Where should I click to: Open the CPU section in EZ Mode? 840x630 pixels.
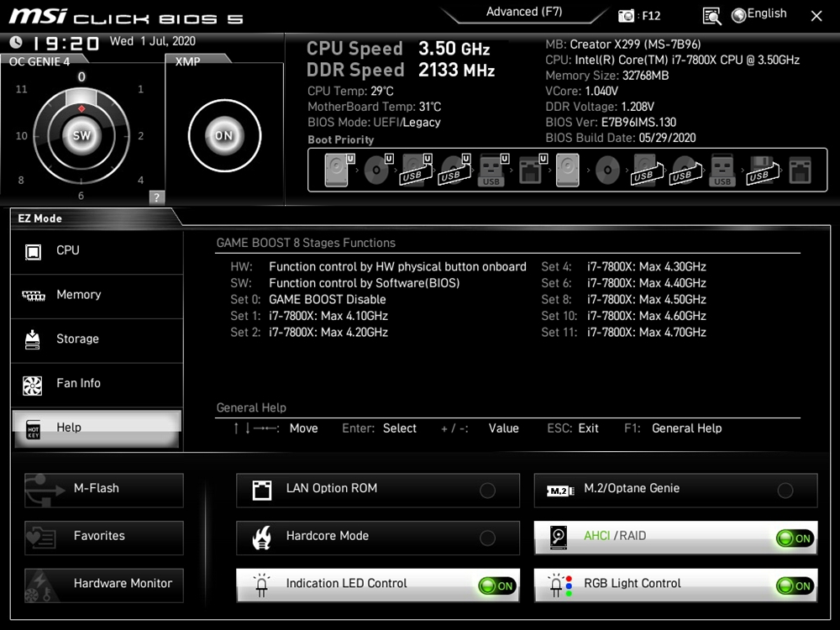point(97,251)
